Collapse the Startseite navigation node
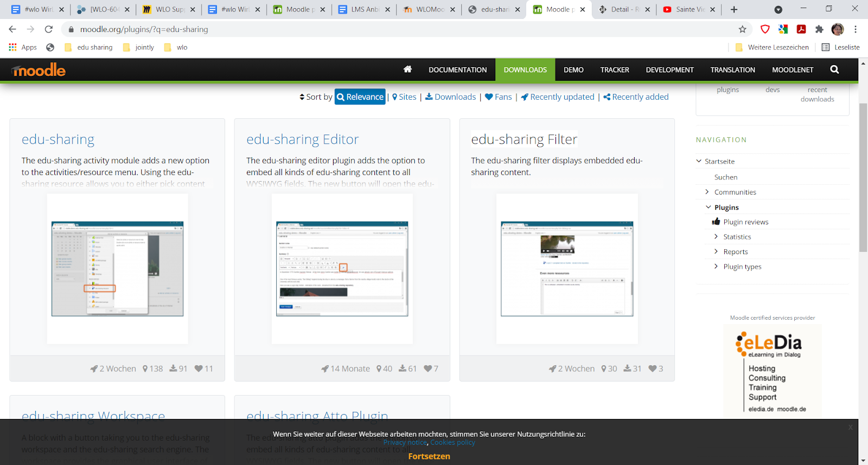868x465 pixels. click(x=699, y=161)
